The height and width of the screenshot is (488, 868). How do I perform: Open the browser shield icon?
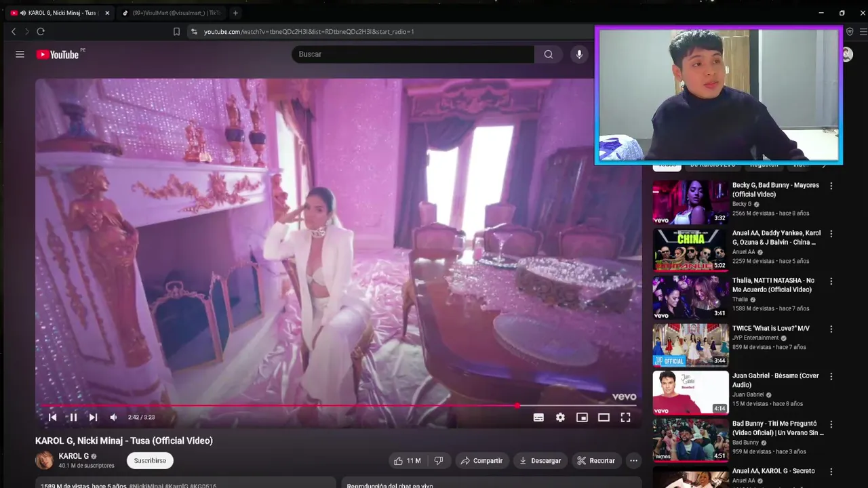click(x=850, y=32)
